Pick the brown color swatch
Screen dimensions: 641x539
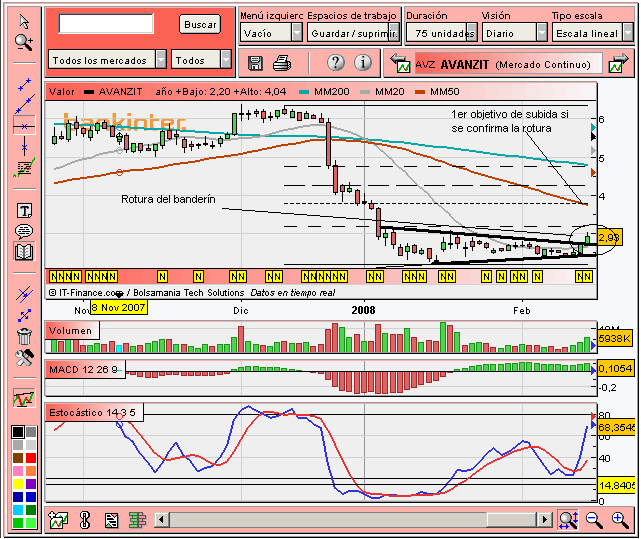click(x=18, y=458)
